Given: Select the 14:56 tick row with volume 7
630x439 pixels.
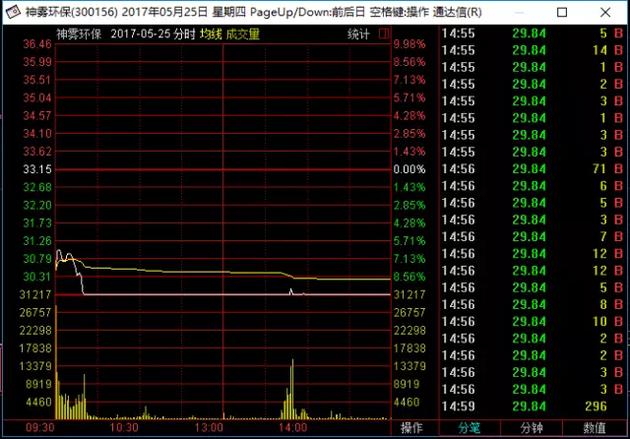Looking at the screenshot, I should (x=532, y=237).
